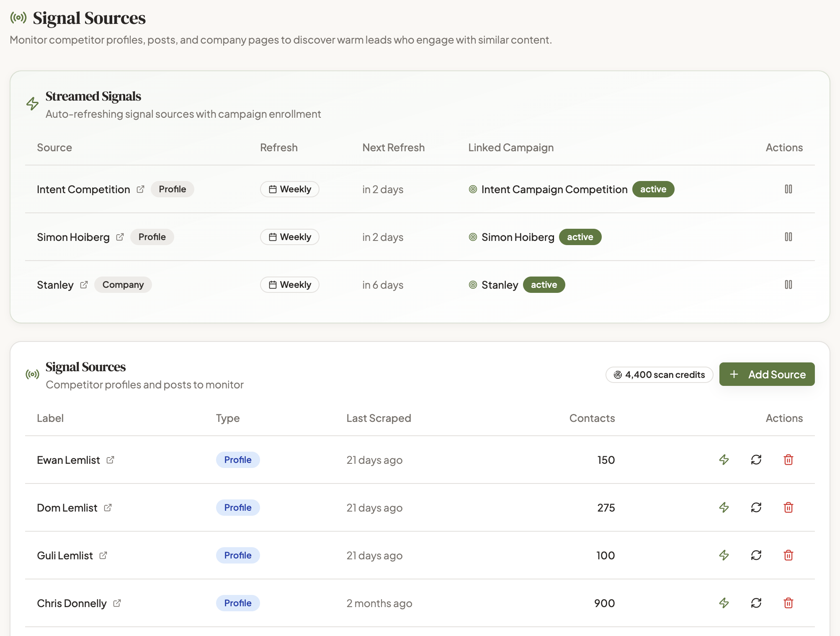Image resolution: width=840 pixels, height=636 pixels.
Task: Toggle lightning scan for Guli Lemlist
Action: tap(724, 555)
